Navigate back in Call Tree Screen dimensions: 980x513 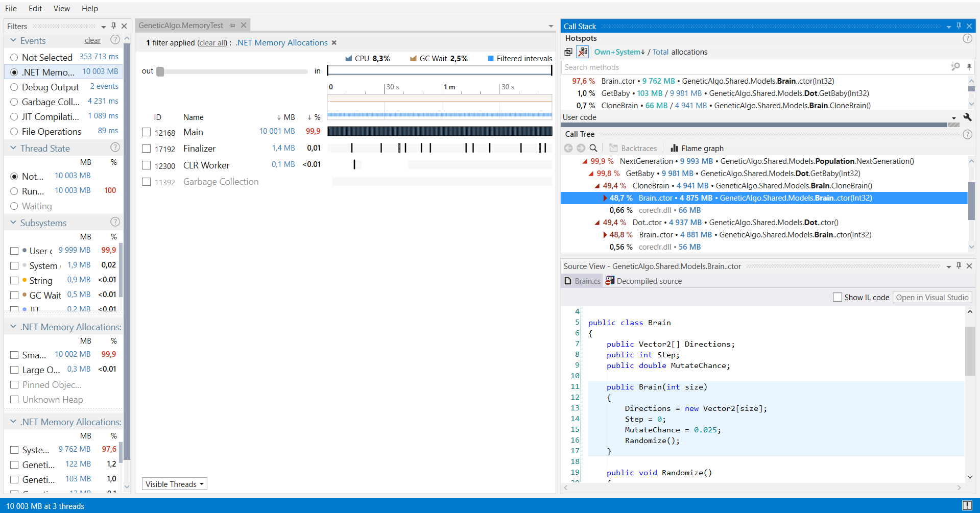[568, 148]
